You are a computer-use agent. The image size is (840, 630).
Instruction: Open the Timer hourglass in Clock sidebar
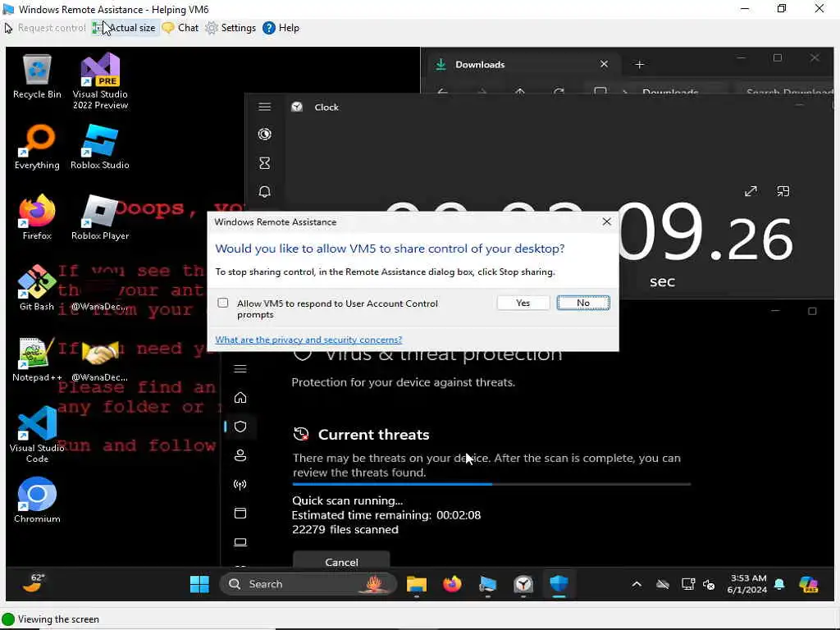pos(265,163)
